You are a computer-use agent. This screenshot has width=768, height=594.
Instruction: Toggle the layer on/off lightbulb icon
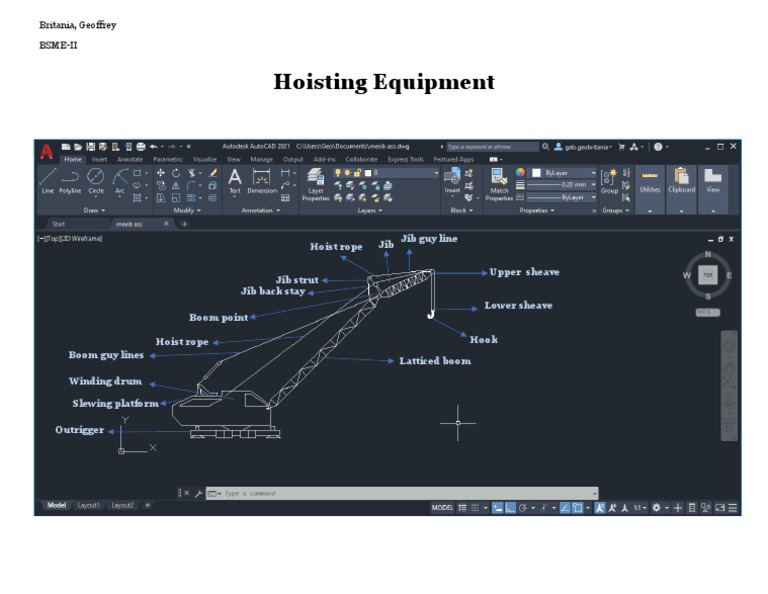pos(337,173)
